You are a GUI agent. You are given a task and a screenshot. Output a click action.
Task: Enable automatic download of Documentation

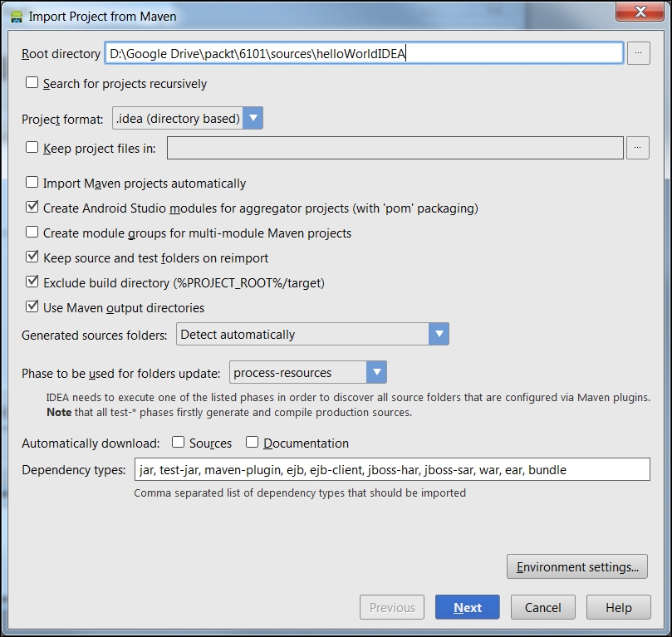pos(253,443)
